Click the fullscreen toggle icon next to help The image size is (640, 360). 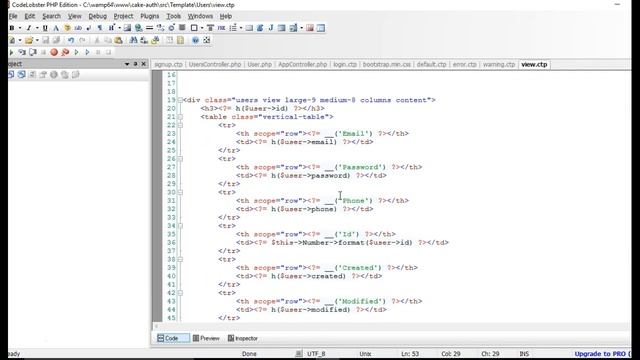pyautogui.click(x=207, y=40)
